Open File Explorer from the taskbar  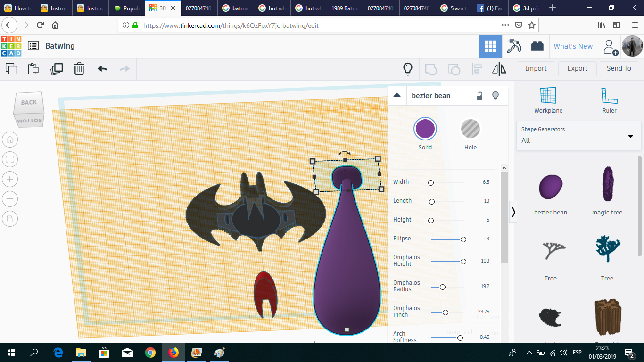click(81, 353)
